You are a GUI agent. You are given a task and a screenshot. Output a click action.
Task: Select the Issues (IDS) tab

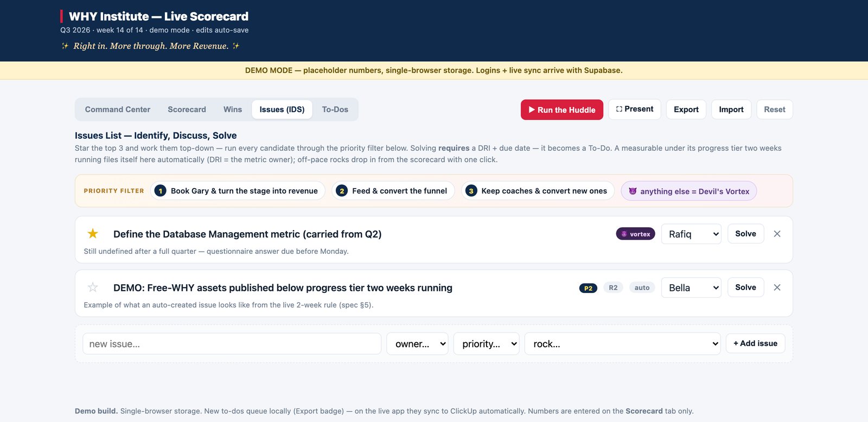pyautogui.click(x=282, y=110)
